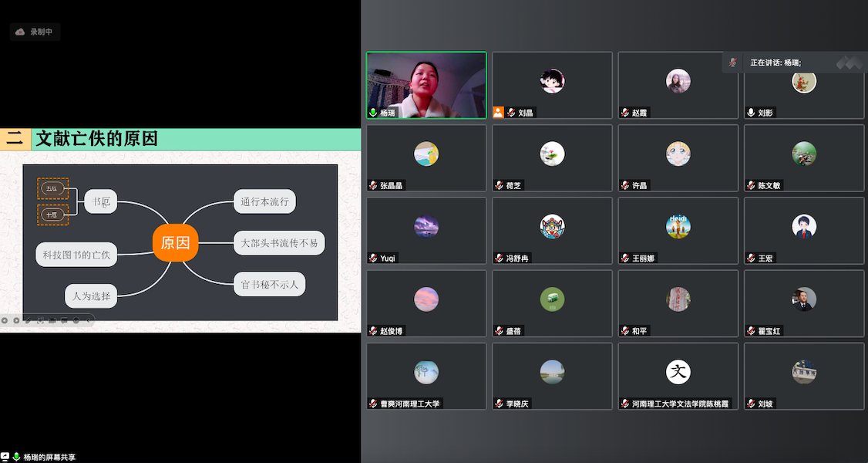Click the 文 avatar of 河南理工大学文法学院陈桃霞
Image resolution: width=868 pixels, height=463 pixels.
pos(678,372)
